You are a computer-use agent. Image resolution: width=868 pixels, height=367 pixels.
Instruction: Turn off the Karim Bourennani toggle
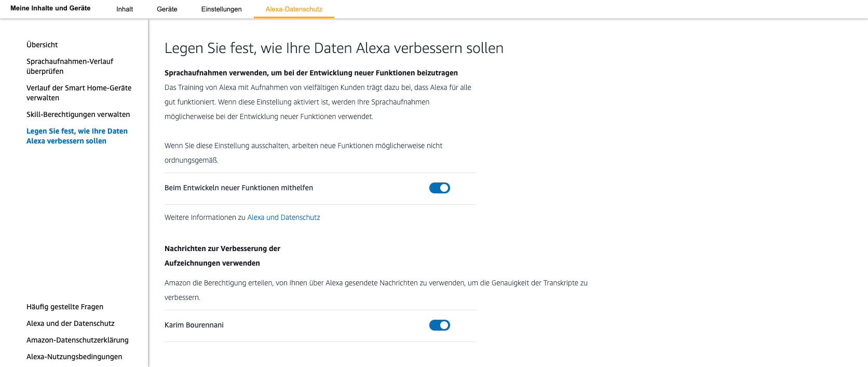pyautogui.click(x=439, y=325)
